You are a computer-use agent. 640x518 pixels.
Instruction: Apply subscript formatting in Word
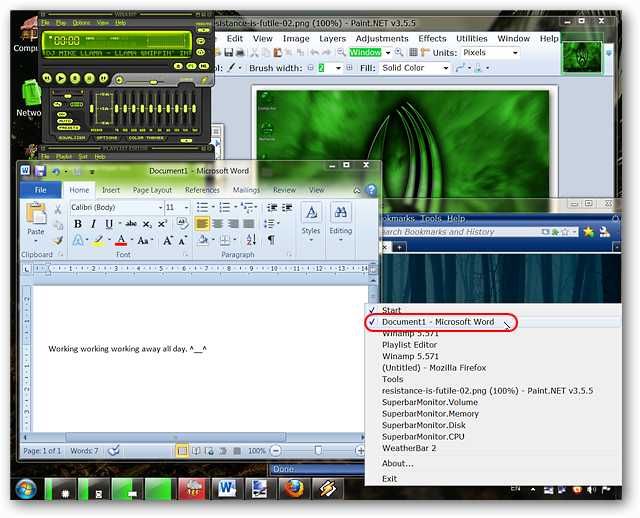coord(147,224)
